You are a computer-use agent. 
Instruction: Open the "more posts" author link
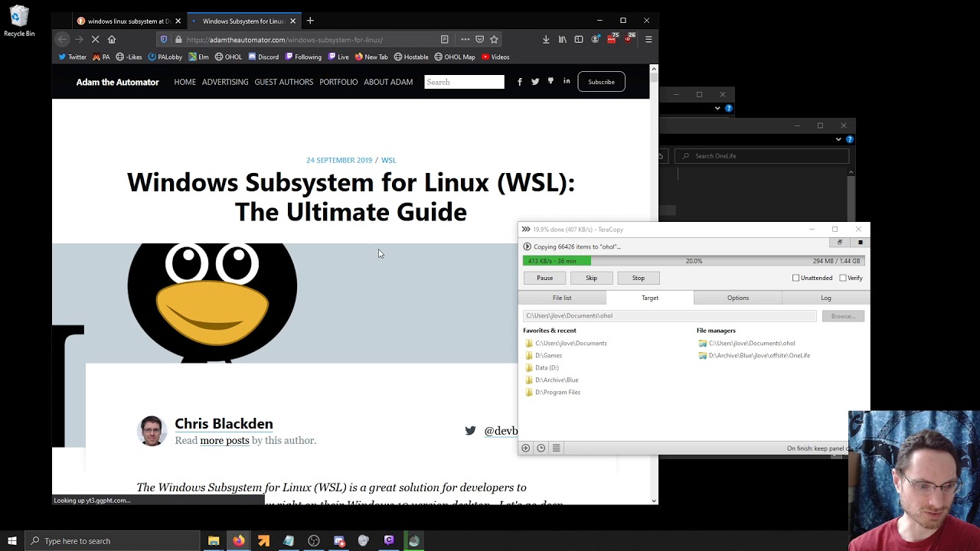(x=224, y=441)
